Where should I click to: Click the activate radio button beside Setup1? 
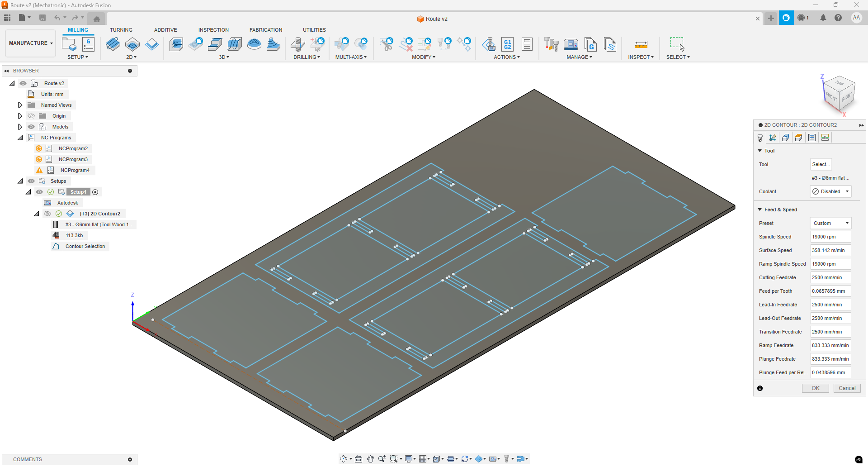point(95,192)
